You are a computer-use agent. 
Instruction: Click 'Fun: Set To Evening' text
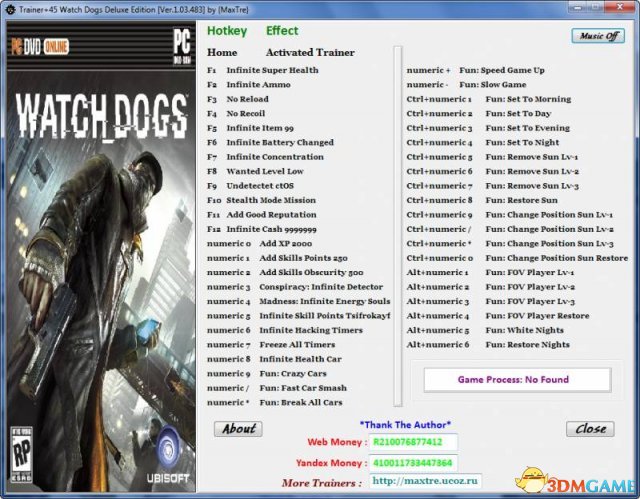(x=527, y=128)
